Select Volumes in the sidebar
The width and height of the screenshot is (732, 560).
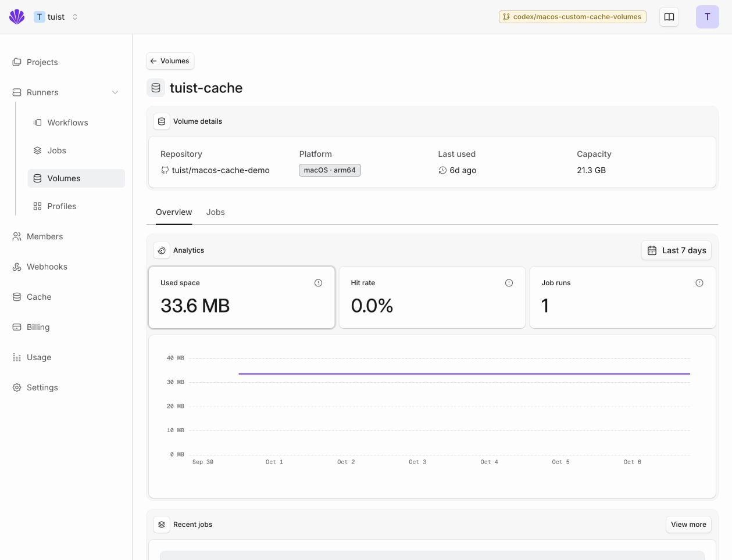[76, 178]
